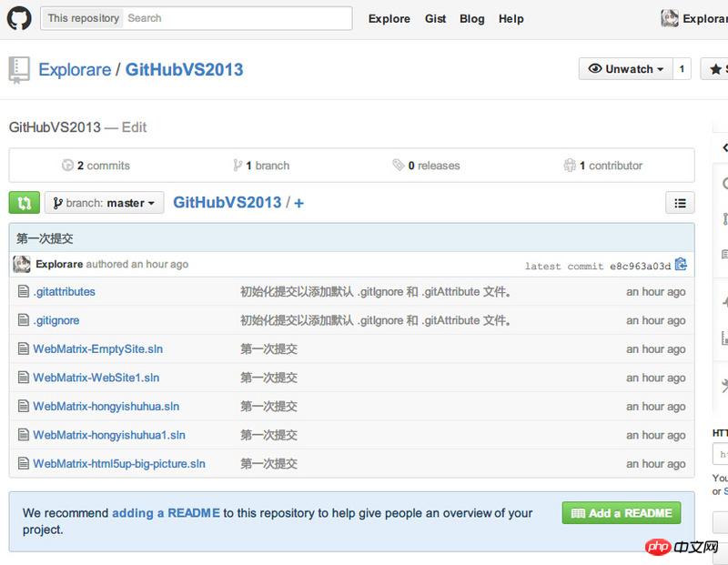The width and height of the screenshot is (728, 565).
Task: Click the 第一次提交 commit title in the header
Action: click(45, 238)
